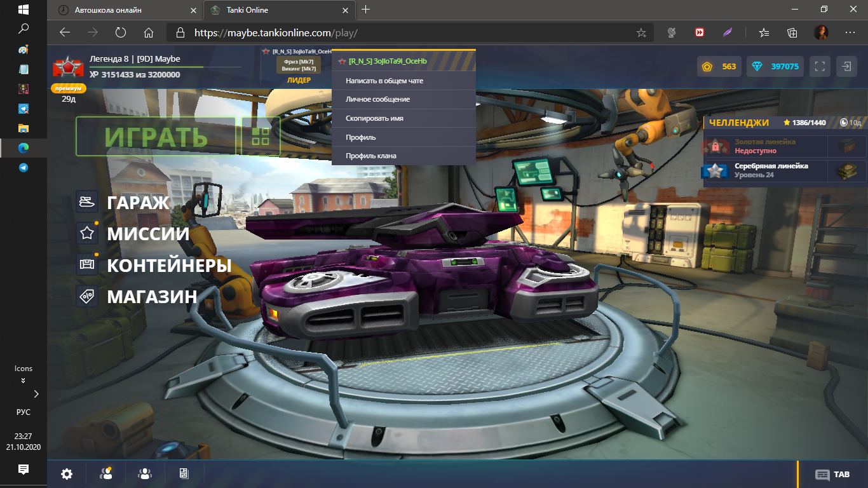868x488 pixels.
Task: Open the КОНТЕЙНЕРЫ section
Action: tap(169, 266)
